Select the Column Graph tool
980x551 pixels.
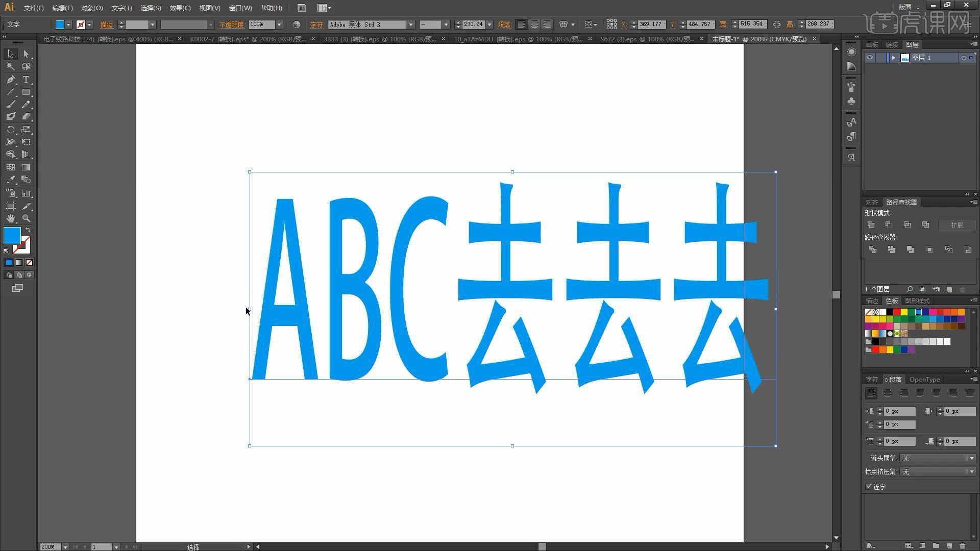tap(26, 193)
